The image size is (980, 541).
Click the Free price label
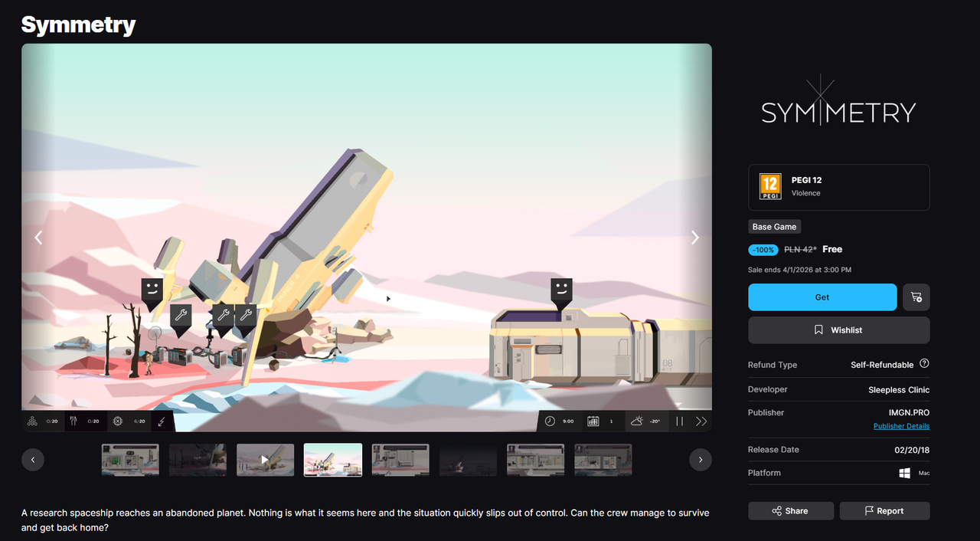(832, 249)
